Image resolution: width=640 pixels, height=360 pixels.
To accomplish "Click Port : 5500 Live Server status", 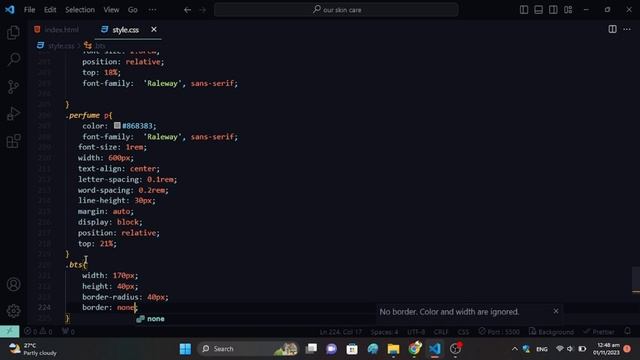I will pos(499,332).
